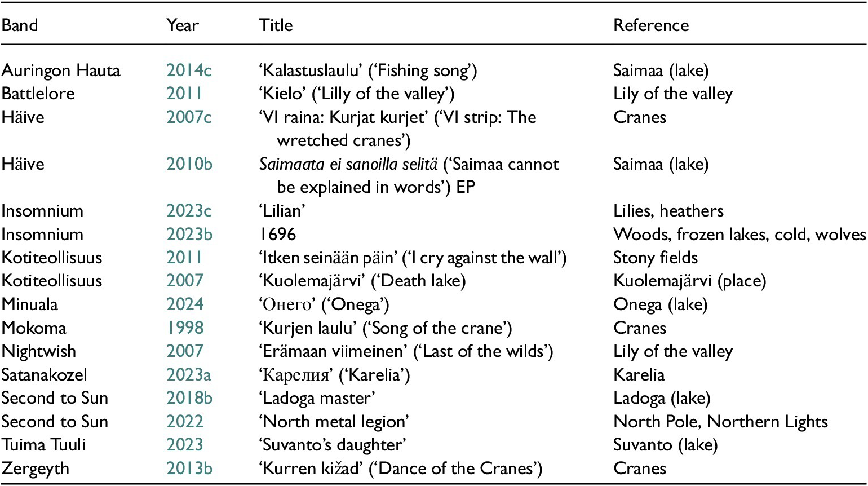Open the 2018b citation for Ladoga master
This screenshot has width=868, height=486.
[x=189, y=398]
